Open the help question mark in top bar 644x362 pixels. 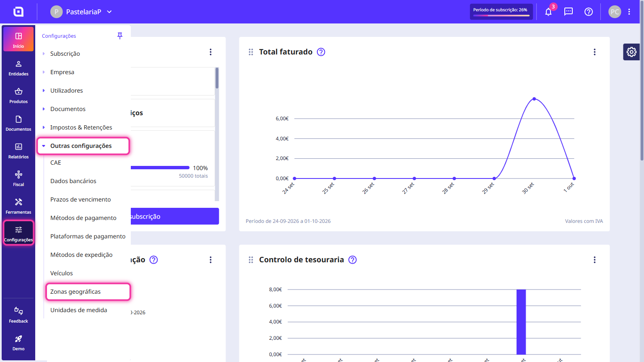589,12
